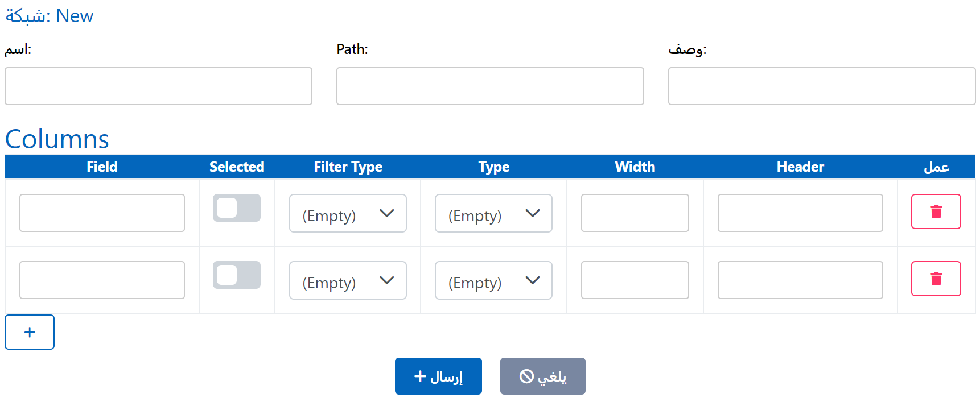The width and height of the screenshot is (980, 402).
Task: Click the Width input in the second row
Action: click(635, 280)
